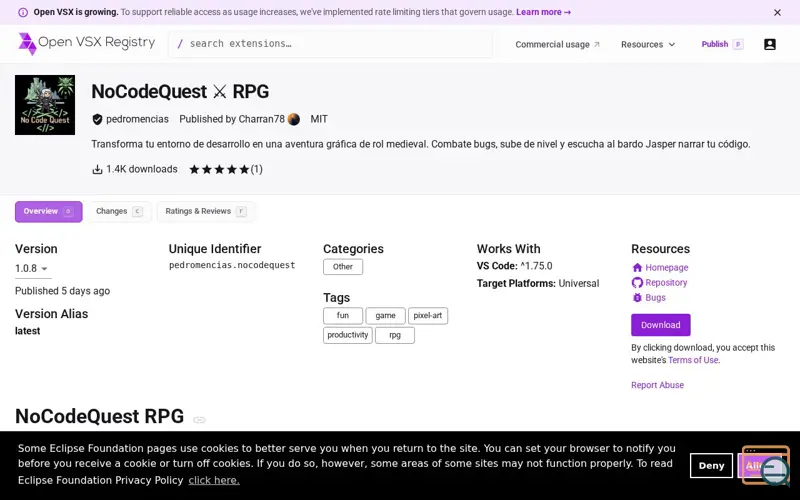This screenshot has width=800, height=500.
Task: Click the game tag
Action: [x=385, y=316]
